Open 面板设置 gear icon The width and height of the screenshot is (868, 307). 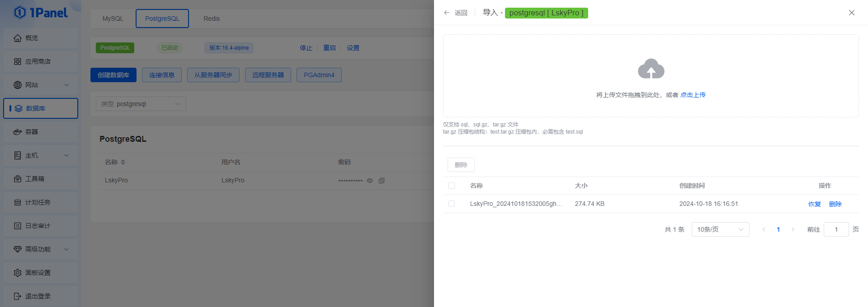click(18, 273)
